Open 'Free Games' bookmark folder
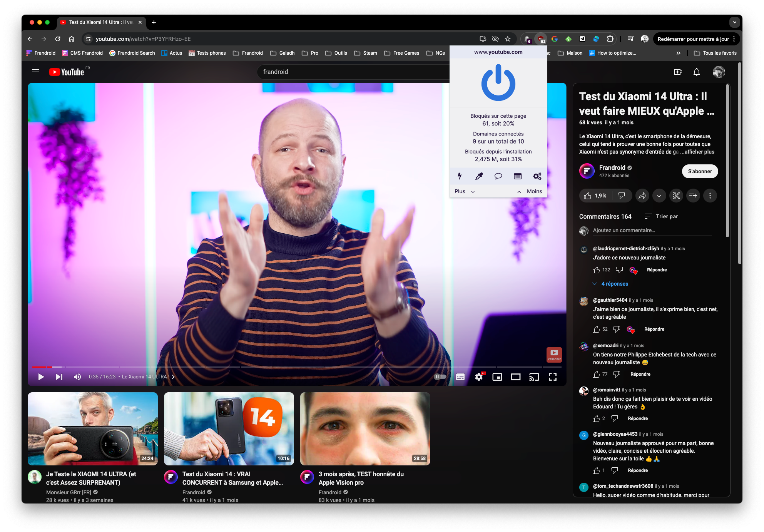 pos(401,53)
